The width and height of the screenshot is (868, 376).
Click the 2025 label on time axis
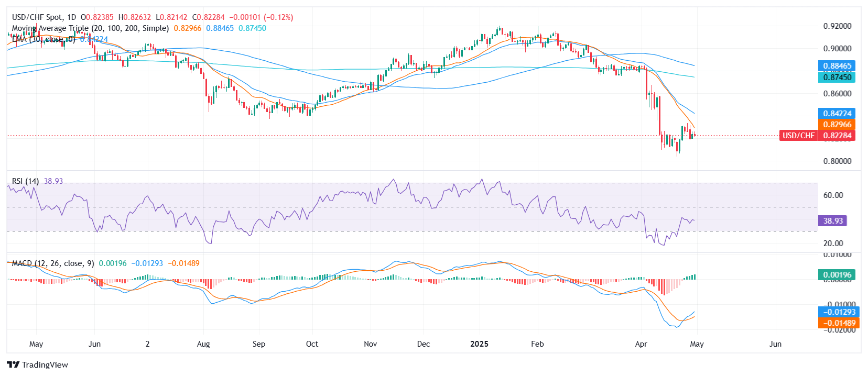(x=479, y=344)
